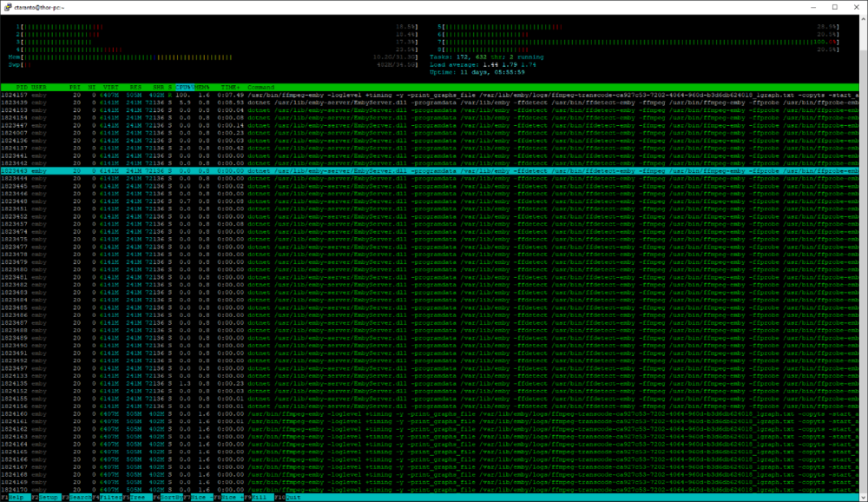Click F9 Kill in the footer bar
This screenshot has height=502, width=868.
(259, 498)
